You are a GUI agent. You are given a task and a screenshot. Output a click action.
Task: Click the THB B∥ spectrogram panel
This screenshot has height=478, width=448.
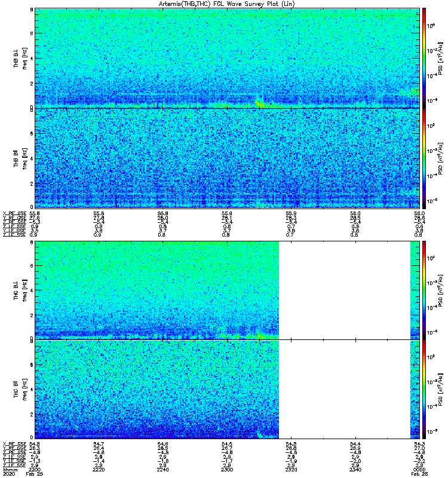(x=227, y=158)
